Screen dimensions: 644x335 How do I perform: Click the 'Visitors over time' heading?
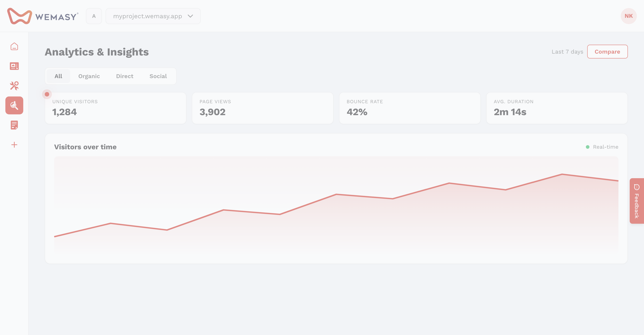85,147
